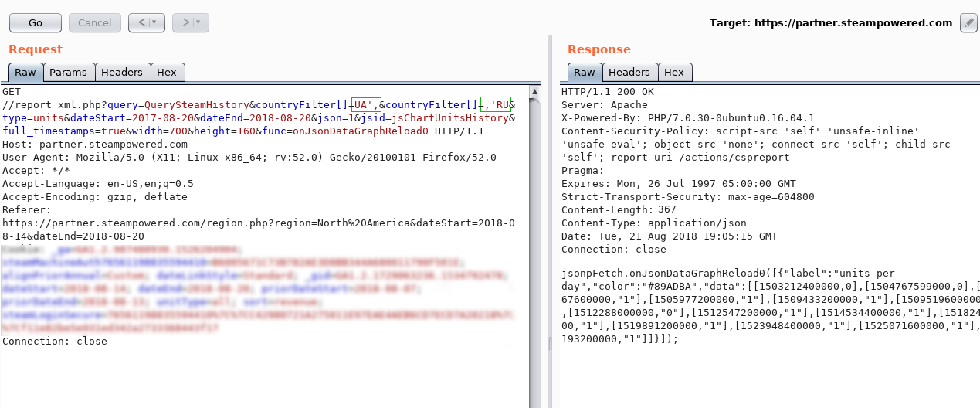
Task: Click the Accept-Encoding: gzip, deflate line
Action: (x=95, y=197)
